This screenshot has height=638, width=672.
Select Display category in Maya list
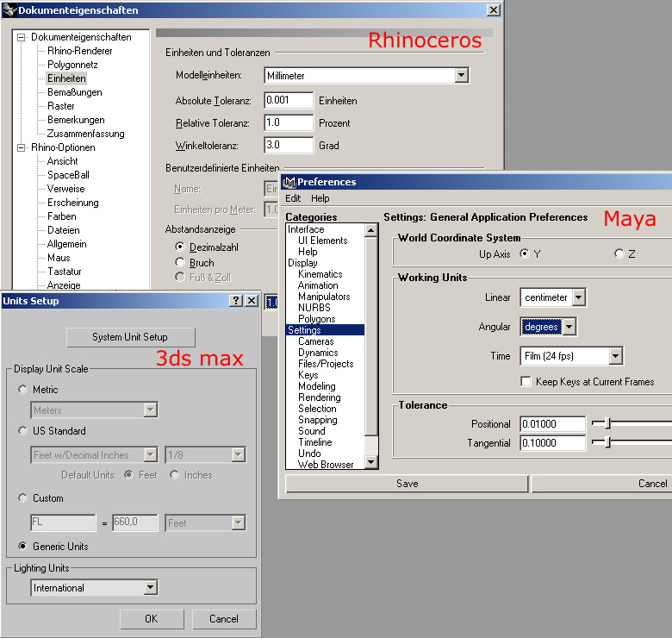(x=302, y=263)
